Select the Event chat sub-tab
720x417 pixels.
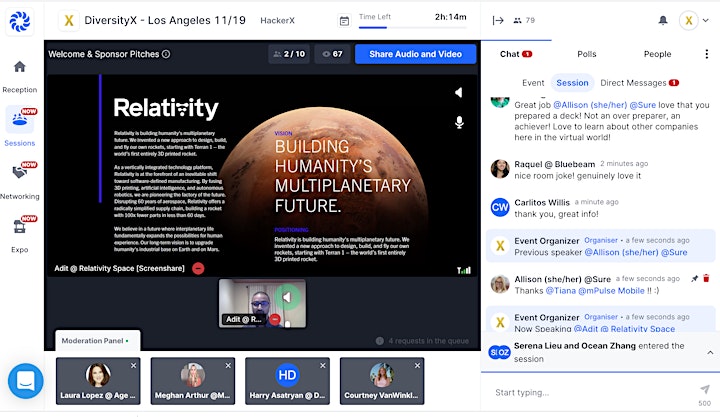point(533,83)
